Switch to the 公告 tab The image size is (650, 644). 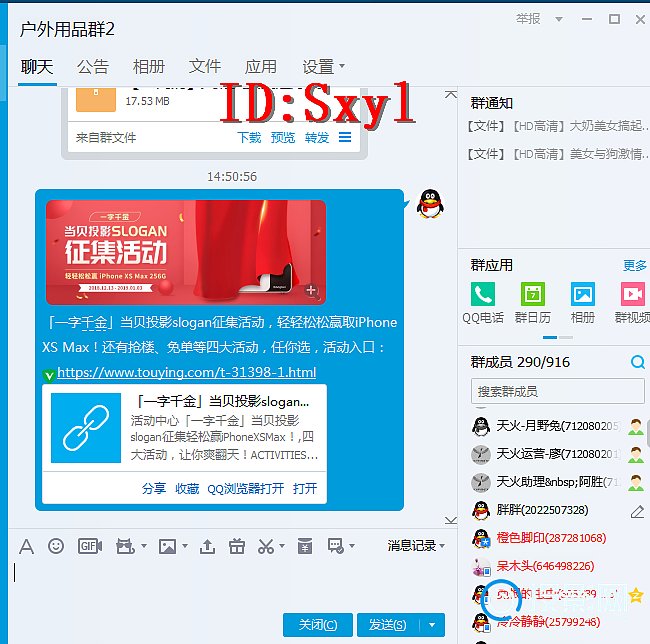click(x=93, y=66)
